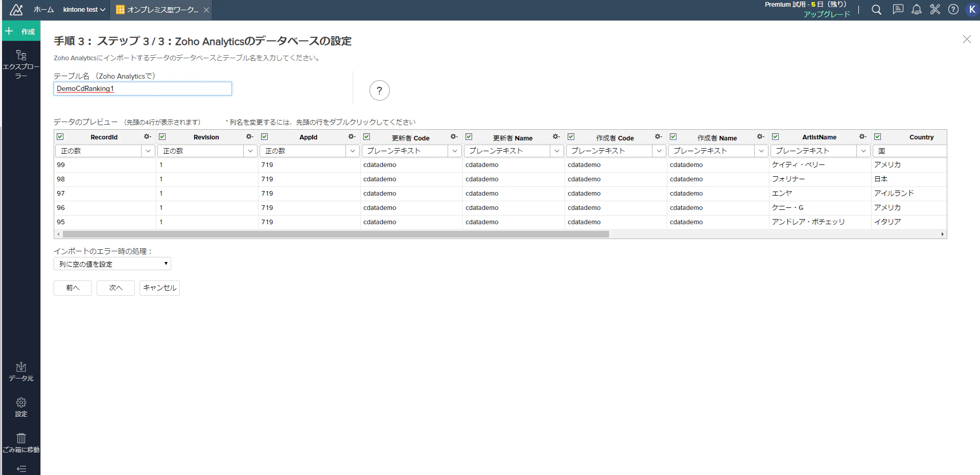980x475 pixels.
Task: Uncheck the Revision column checkbox
Action: point(162,137)
